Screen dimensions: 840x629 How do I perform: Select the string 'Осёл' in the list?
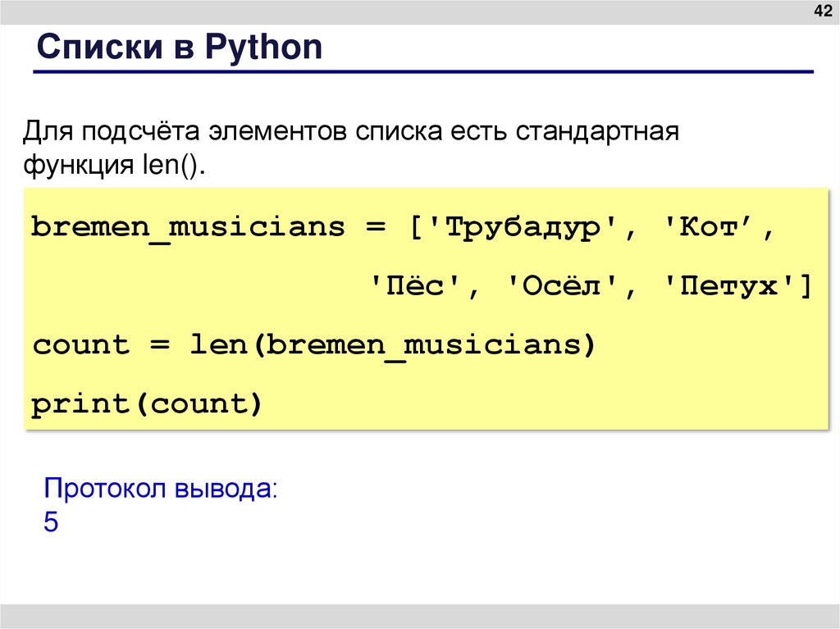tap(564, 286)
